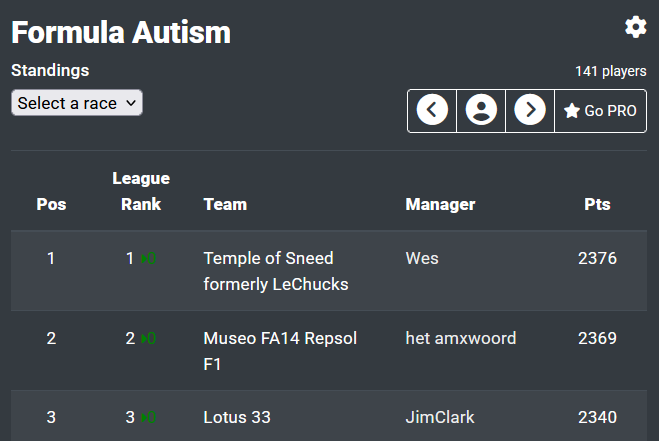Click the star Go PRO button
The width and height of the screenshot is (659, 441).
[600, 111]
